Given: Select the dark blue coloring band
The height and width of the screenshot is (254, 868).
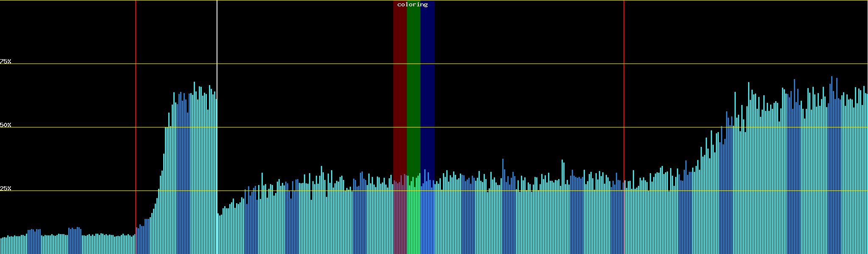Looking at the screenshot, I should pyautogui.click(x=427, y=85).
